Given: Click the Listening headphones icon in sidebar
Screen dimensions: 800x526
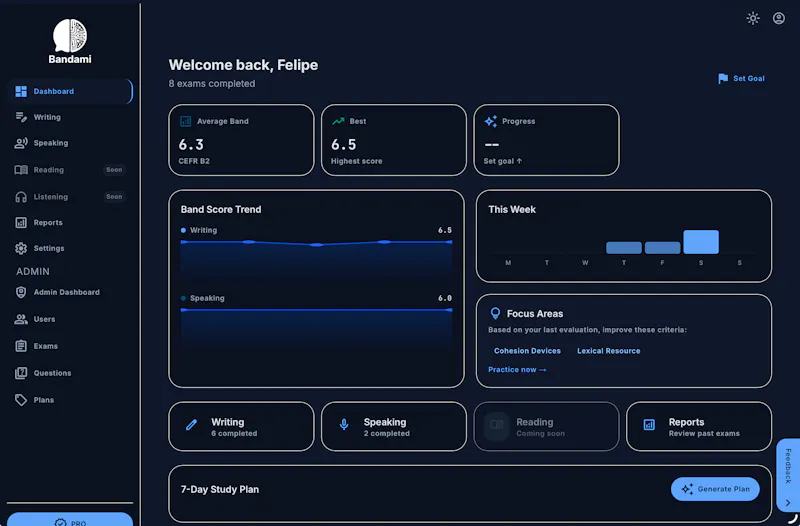Looking at the screenshot, I should tap(21, 197).
